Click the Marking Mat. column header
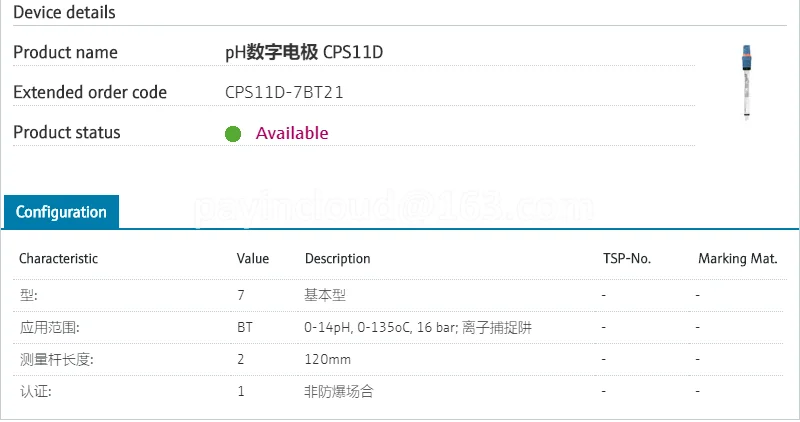 pos(737,259)
